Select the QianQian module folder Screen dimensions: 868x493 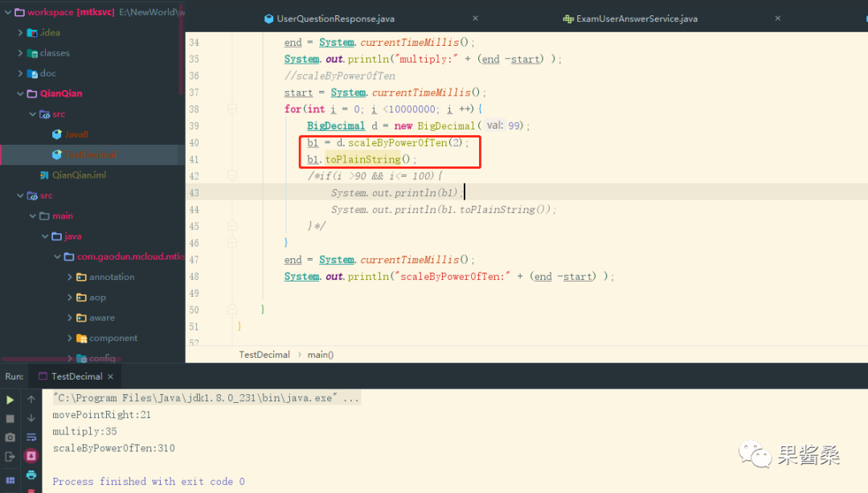click(61, 93)
